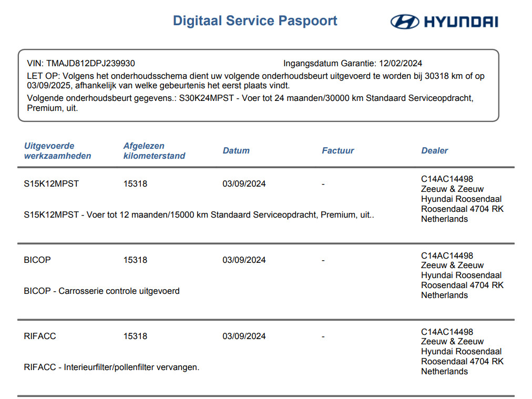This screenshot has width=532, height=399.
Task: Click dealer code C14AC14498 in first row
Action: click(x=447, y=179)
